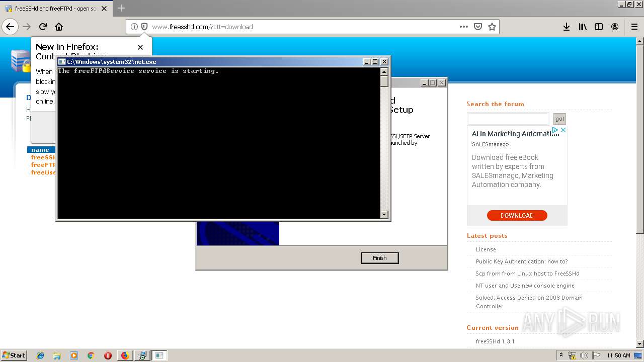Open the content blocking shield icon
This screenshot has width=644, height=362.
point(144,27)
